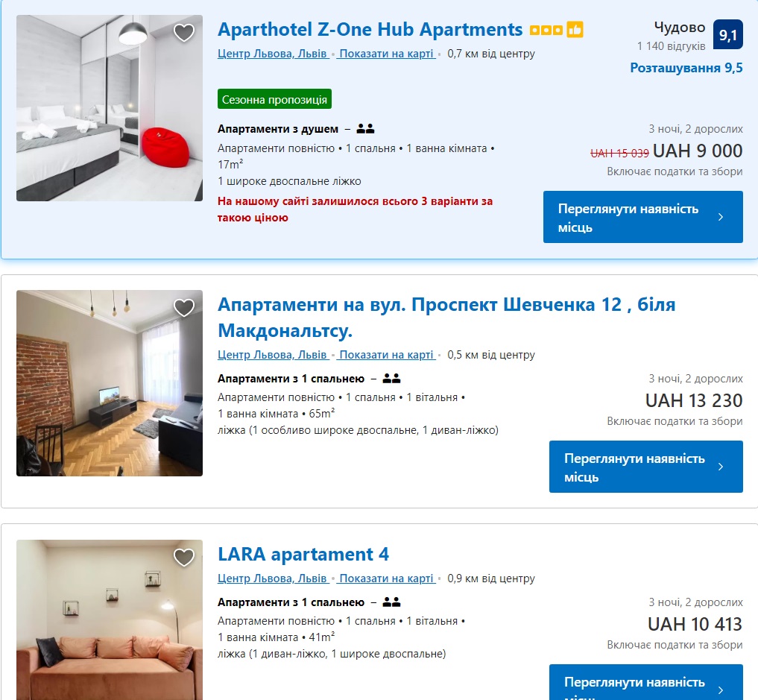Toggle heart on Проспект Шевченка 12 apartment
Image resolution: width=758 pixels, height=700 pixels.
[183, 307]
